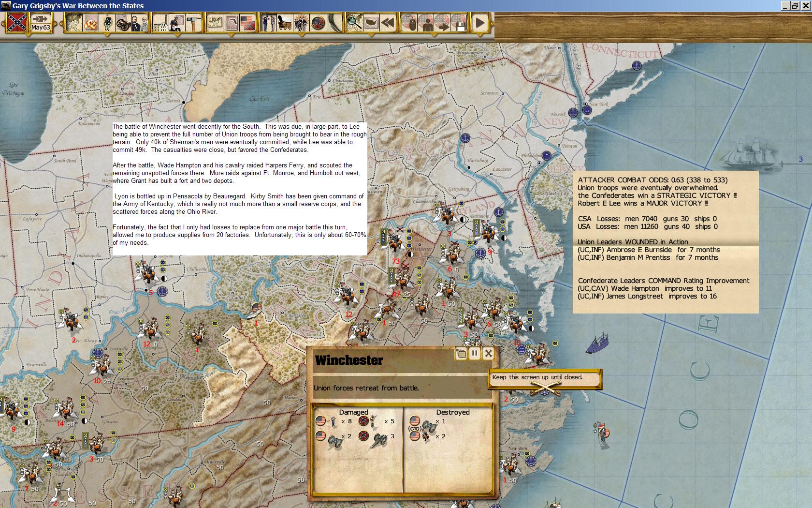Click the small states map toolbar icon
The image size is (812, 508).
click(215, 22)
